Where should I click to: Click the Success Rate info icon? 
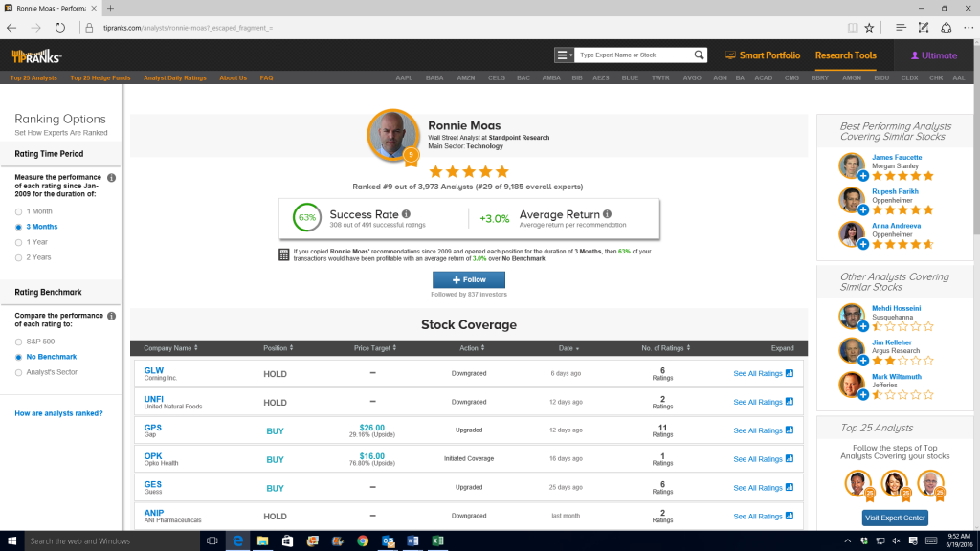point(406,214)
